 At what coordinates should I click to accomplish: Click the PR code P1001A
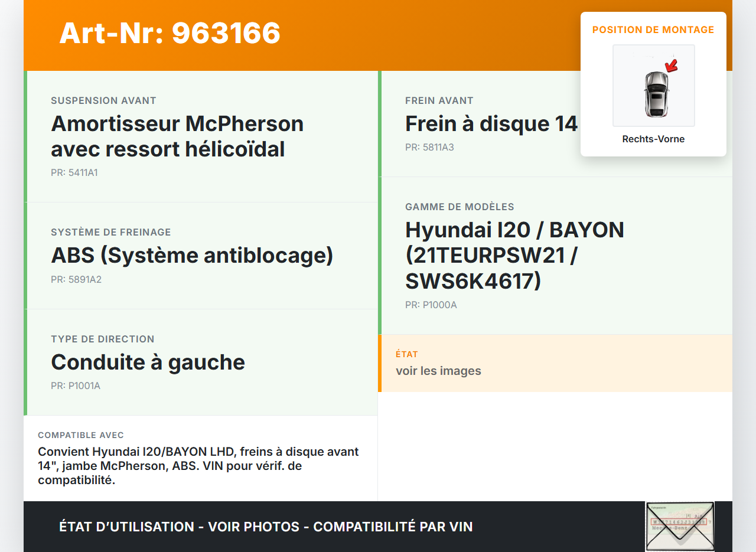(76, 386)
